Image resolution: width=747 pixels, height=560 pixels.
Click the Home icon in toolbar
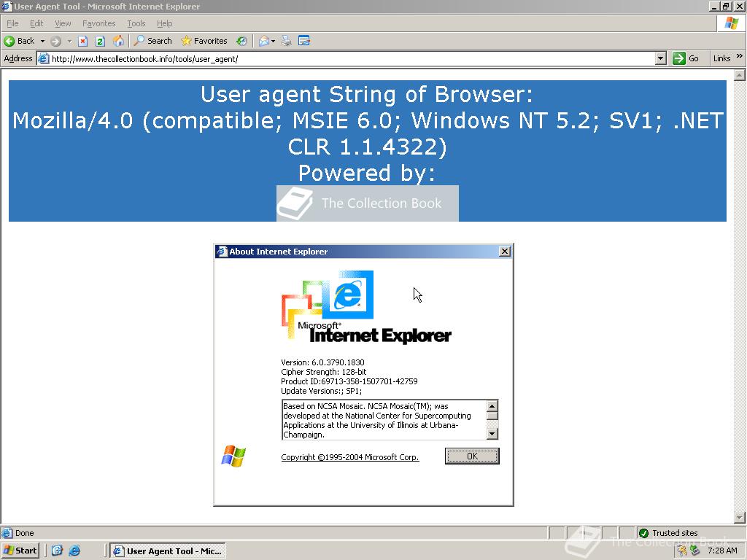pos(118,41)
